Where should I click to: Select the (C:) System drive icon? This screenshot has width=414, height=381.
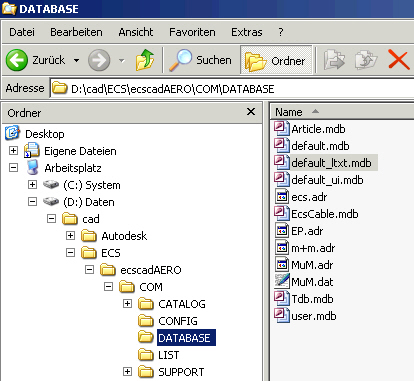tap(51, 184)
